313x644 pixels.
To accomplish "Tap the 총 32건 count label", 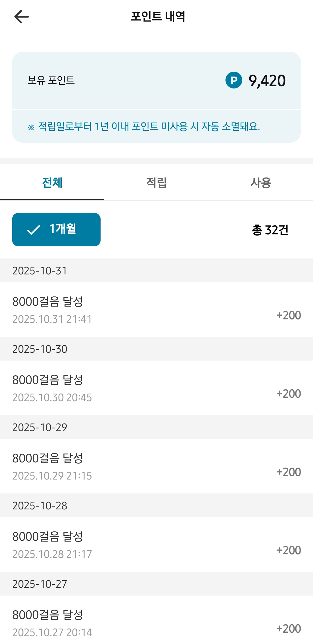I will (x=270, y=230).
